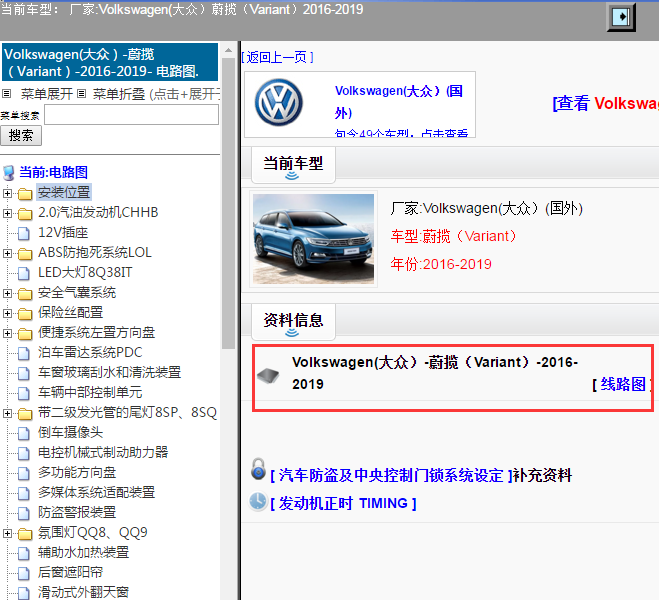
Task: Click the document icon for 车窗玻璃刮水和清洗装置
Action: 24,373
